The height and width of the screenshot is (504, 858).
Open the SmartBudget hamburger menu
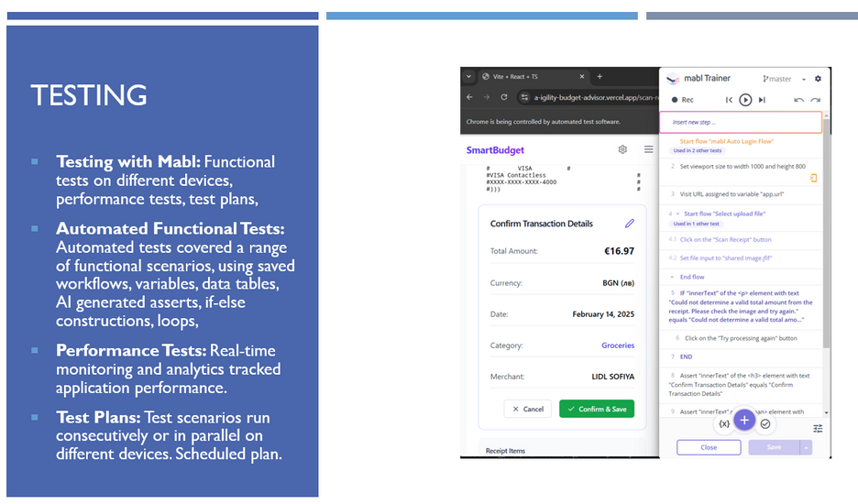point(648,149)
